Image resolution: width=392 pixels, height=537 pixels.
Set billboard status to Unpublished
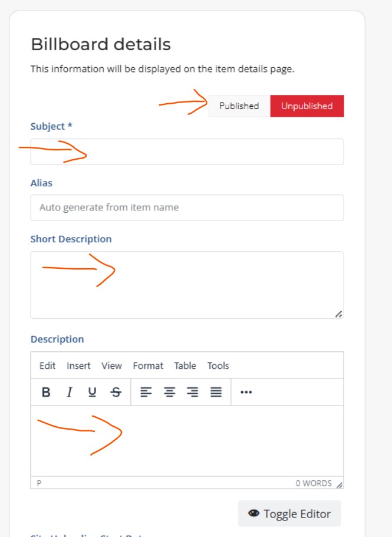[307, 106]
